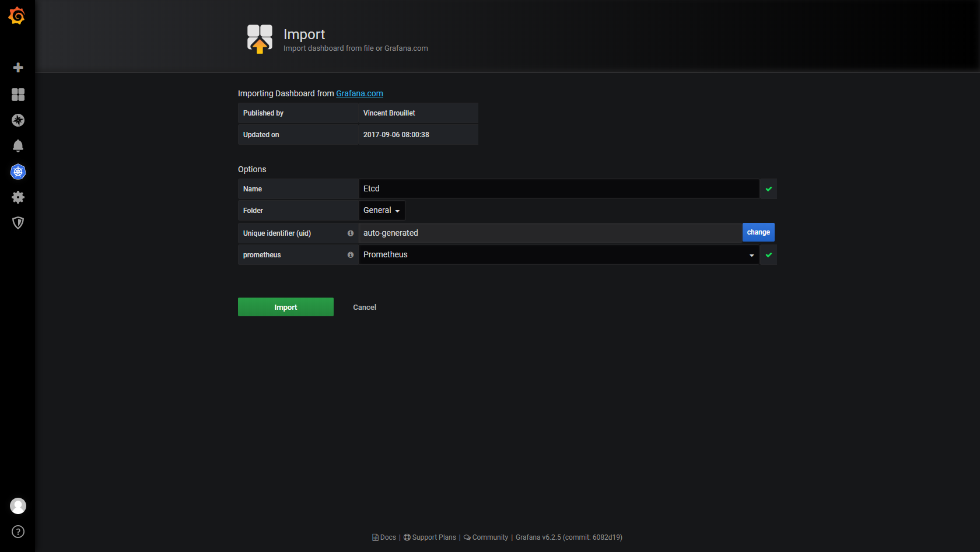
Task: Open the Prometheus data source dropdown
Action: (559, 255)
